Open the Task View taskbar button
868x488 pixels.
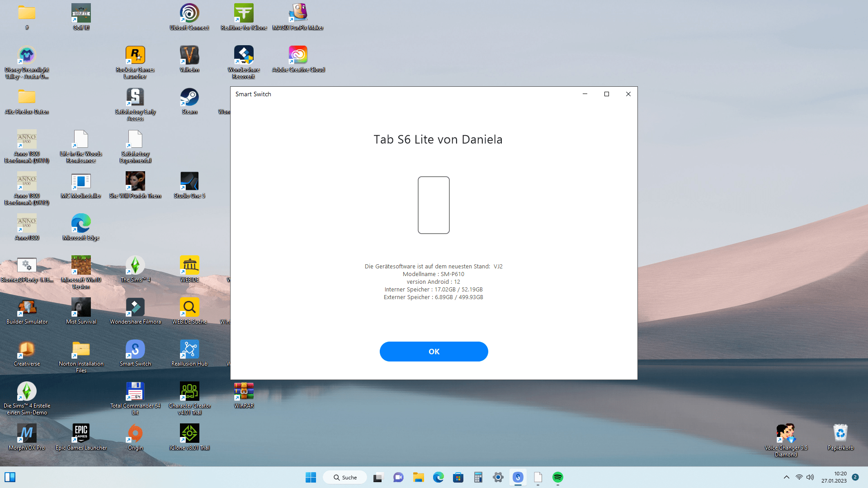377,477
